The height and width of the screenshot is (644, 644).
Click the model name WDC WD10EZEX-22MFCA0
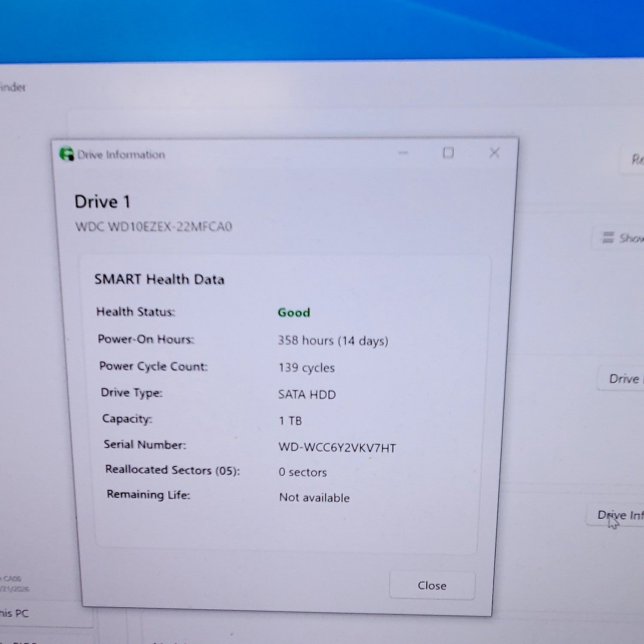click(154, 226)
